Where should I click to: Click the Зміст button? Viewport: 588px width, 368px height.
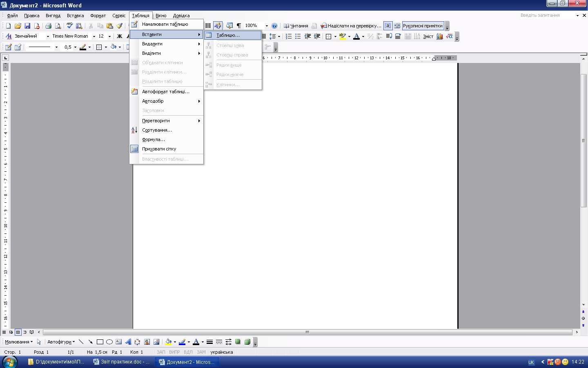tap(428, 36)
